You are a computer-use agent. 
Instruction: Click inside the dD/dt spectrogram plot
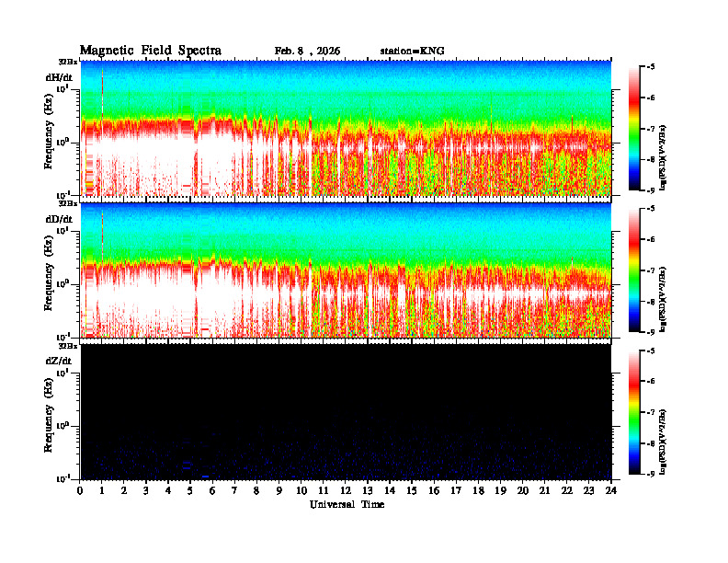tap(346, 270)
